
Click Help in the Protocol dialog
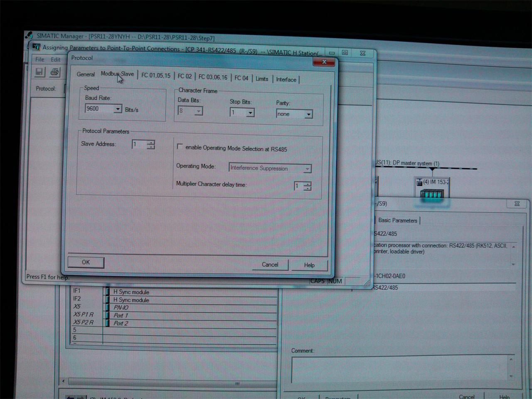(x=309, y=265)
